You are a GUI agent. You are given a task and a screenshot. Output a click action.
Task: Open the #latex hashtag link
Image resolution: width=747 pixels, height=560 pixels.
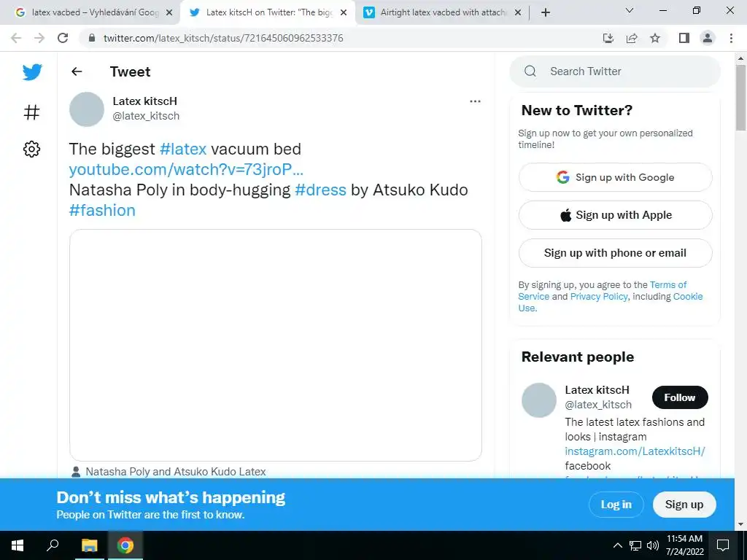pyautogui.click(x=183, y=149)
